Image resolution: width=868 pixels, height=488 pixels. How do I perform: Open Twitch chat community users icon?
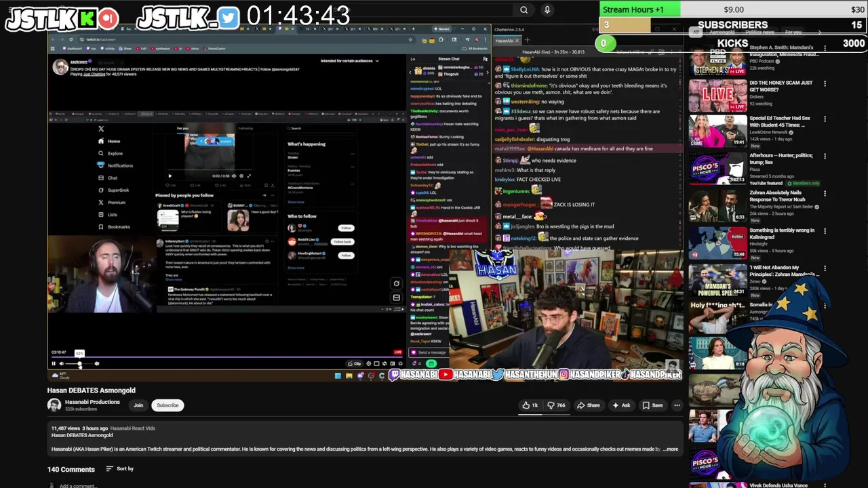point(485,59)
